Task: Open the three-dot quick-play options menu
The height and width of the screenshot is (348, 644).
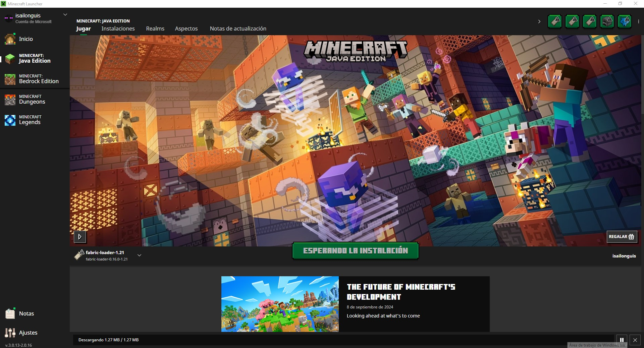Action: tap(639, 21)
